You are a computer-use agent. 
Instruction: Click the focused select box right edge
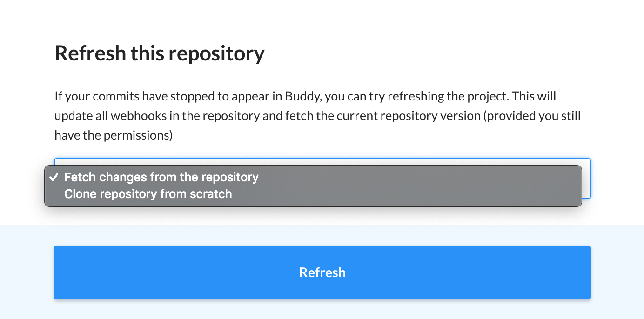coord(586,179)
